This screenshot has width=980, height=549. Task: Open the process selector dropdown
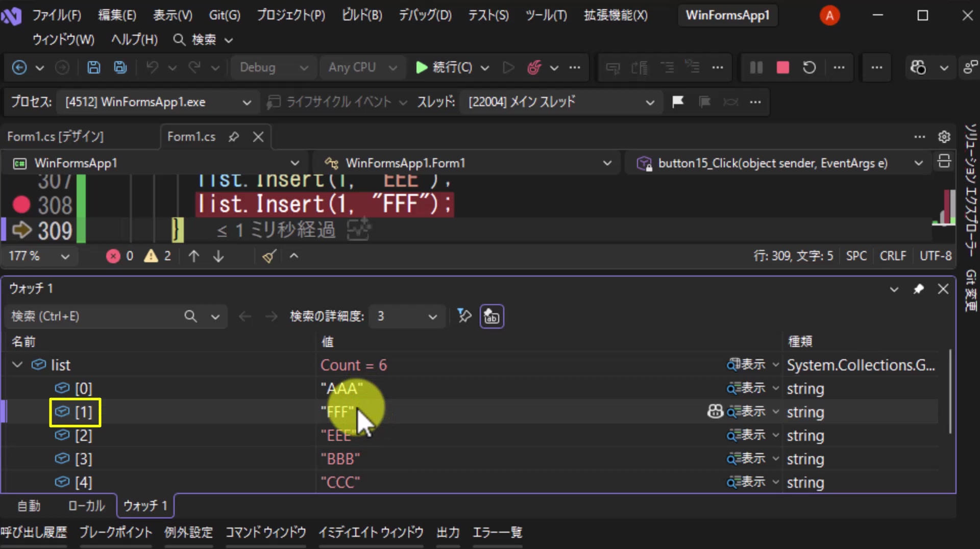158,102
